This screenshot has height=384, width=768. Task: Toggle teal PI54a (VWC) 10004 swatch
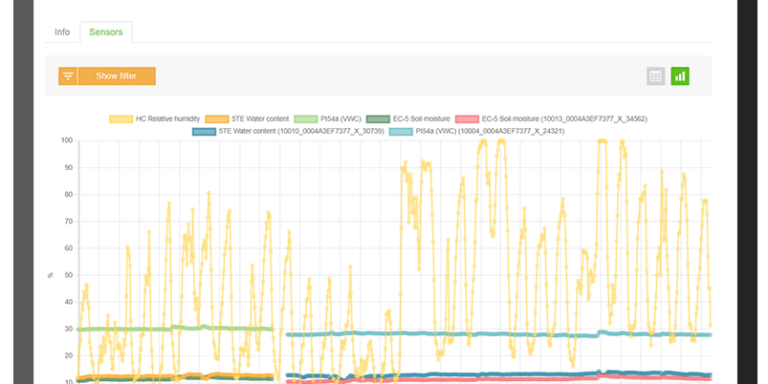(401, 131)
